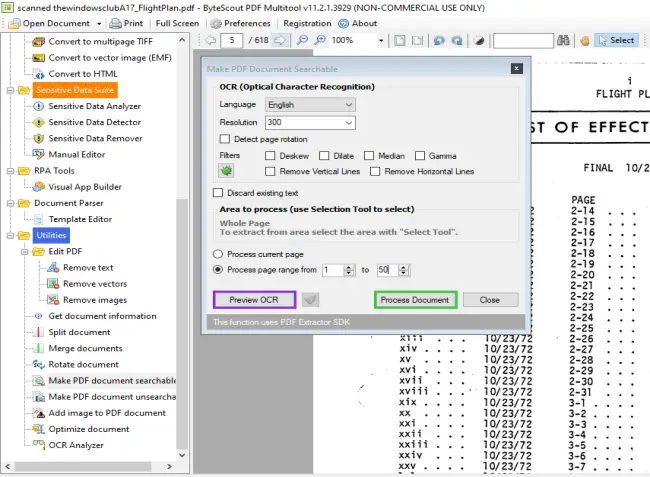
Task: Select the hand pan tool icon
Action: tap(585, 41)
